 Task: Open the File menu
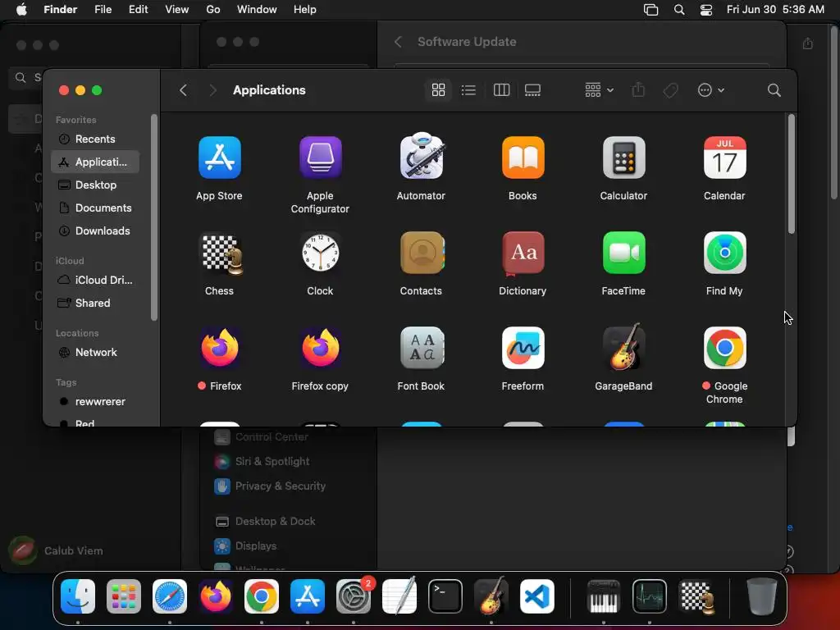103,10
